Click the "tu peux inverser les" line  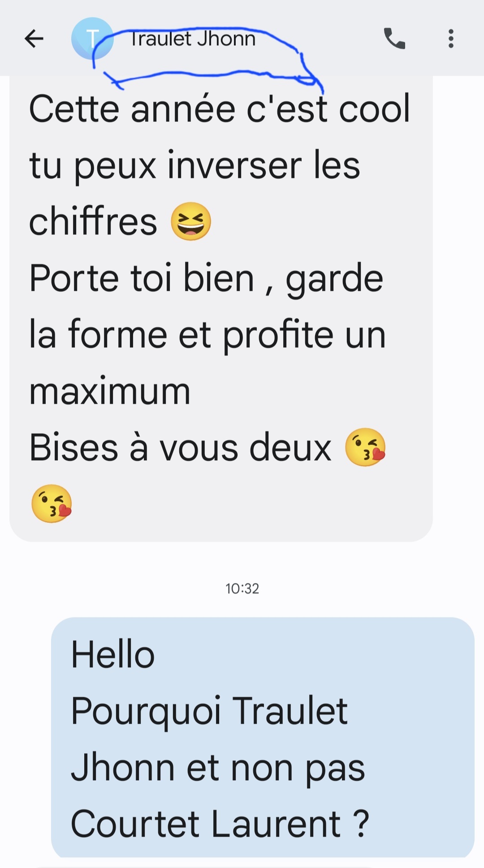click(x=194, y=165)
